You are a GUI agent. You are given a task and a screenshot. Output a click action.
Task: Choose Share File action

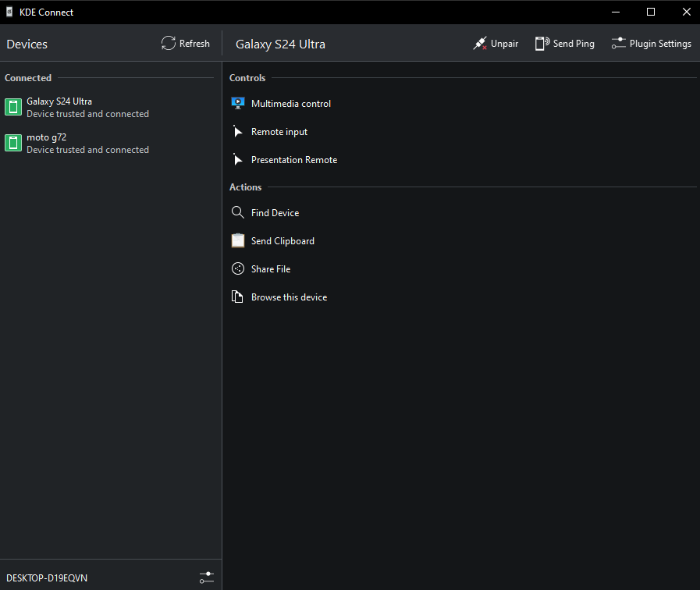tap(462, 268)
